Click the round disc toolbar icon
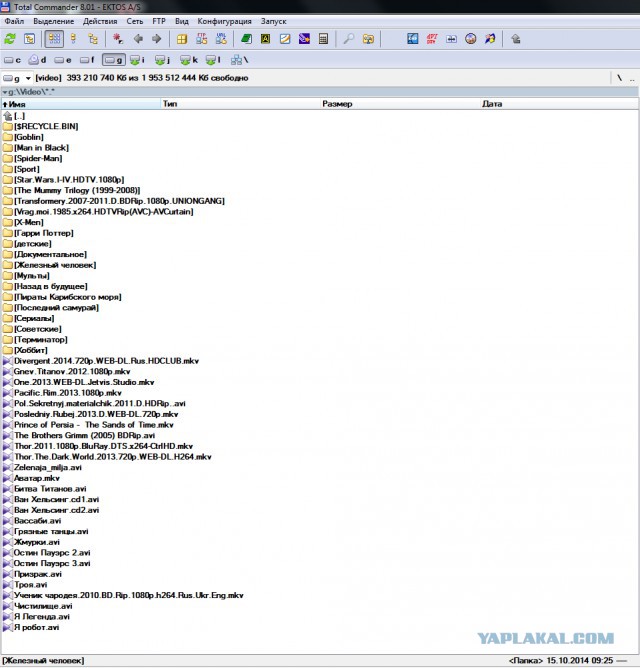The image size is (640, 668). pyautogui.click(x=470, y=39)
